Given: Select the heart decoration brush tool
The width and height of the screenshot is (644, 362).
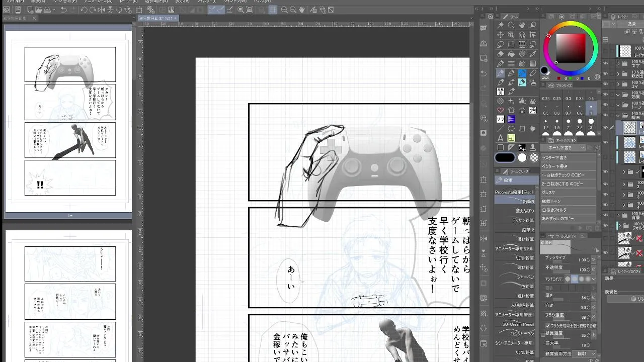Looking at the screenshot, I should (x=501, y=110).
